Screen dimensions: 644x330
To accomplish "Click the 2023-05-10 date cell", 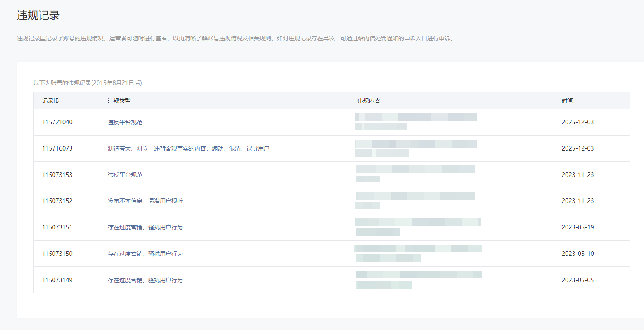I will tap(578, 254).
